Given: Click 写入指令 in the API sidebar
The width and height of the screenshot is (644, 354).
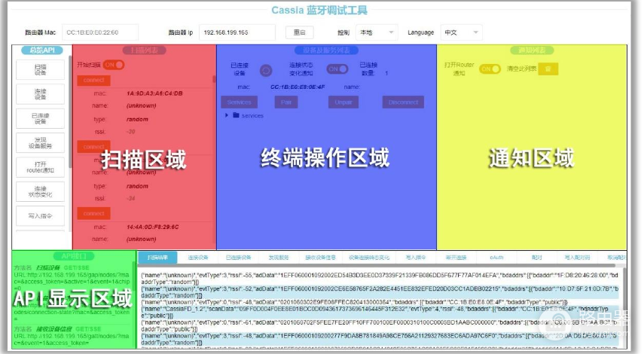Looking at the screenshot, I should tap(40, 216).
